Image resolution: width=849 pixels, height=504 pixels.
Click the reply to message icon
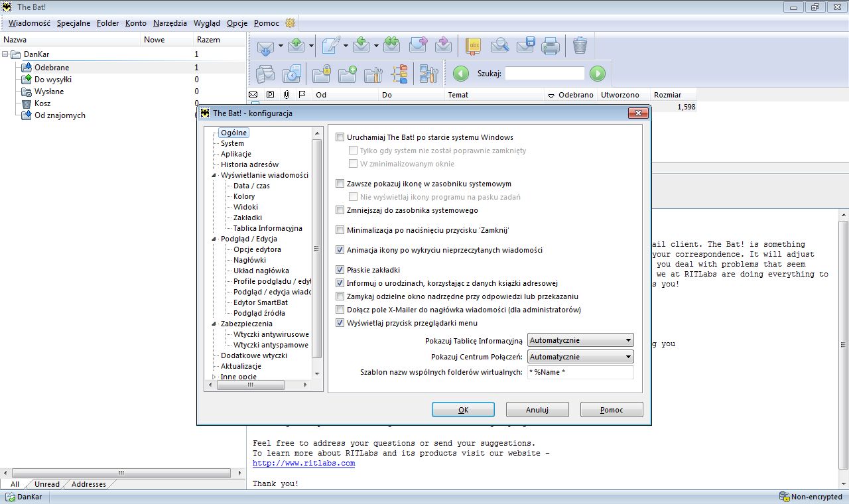tap(361, 45)
